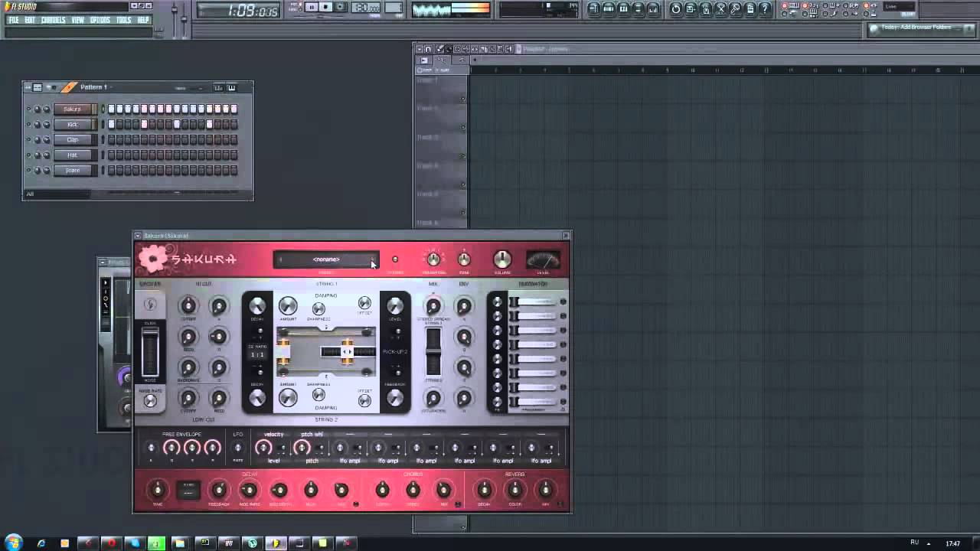Click the Sakura master volume knob
This screenshot has height=551, width=980.
click(502, 259)
